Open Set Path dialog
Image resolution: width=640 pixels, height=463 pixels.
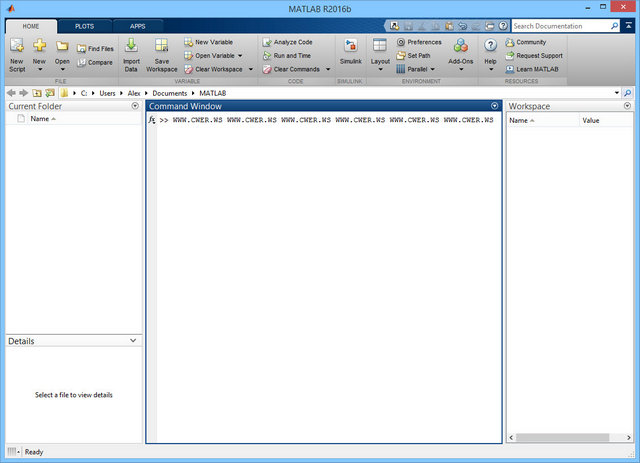(417, 56)
